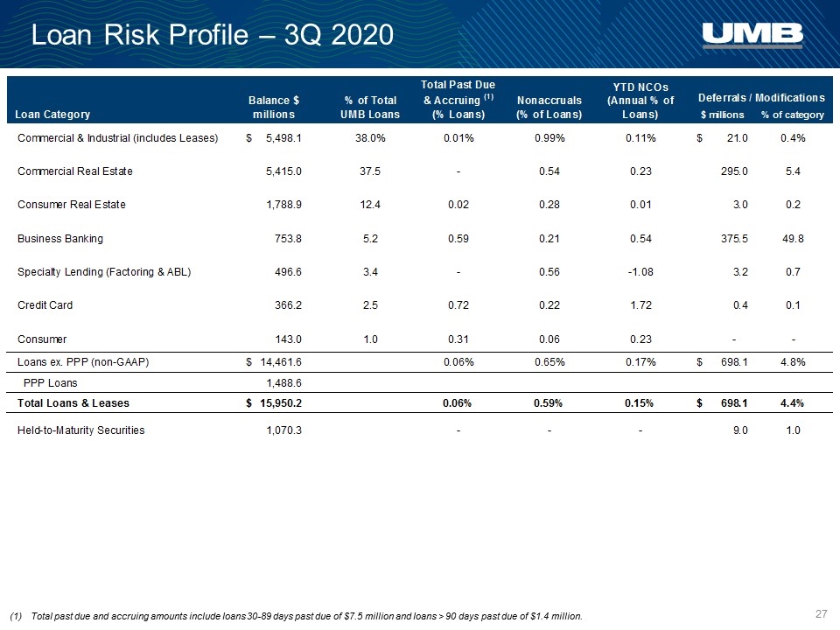This screenshot has width=840, height=630.
Task: Select the 49.8 percent of category value
Action: [x=793, y=239]
